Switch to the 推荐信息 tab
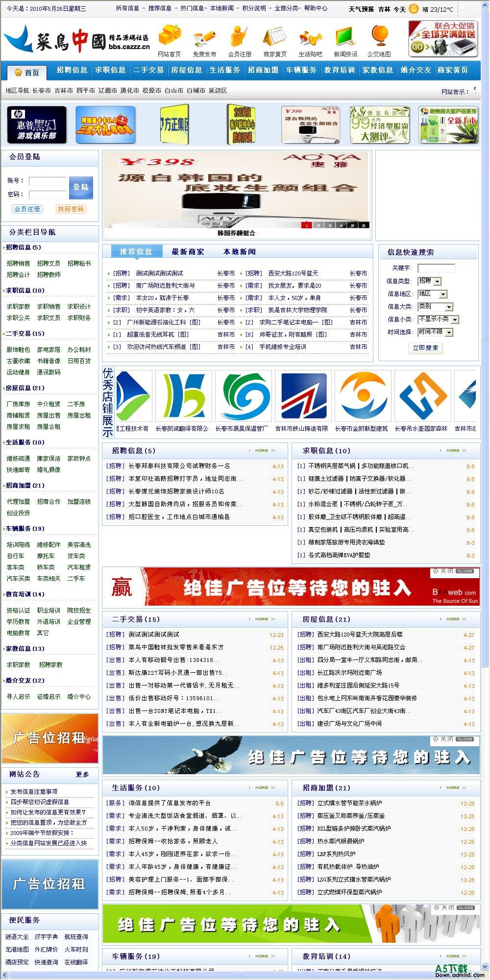 tap(136, 251)
